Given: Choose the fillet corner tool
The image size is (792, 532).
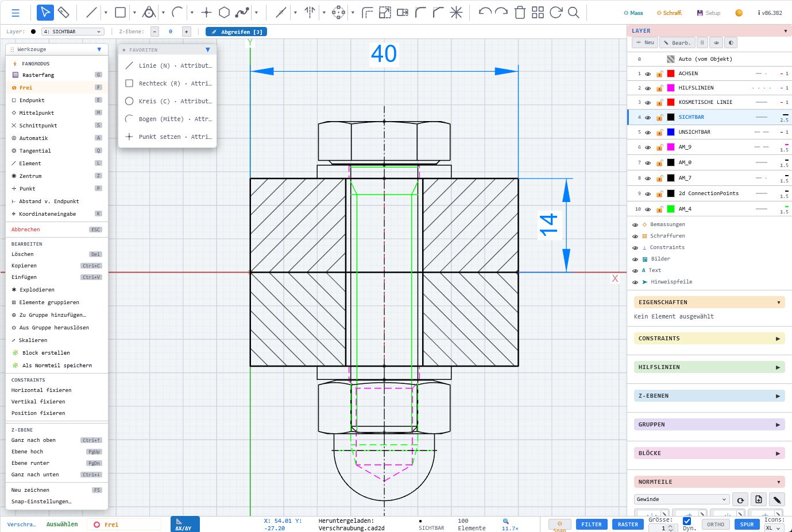Looking at the screenshot, I should 420,12.
